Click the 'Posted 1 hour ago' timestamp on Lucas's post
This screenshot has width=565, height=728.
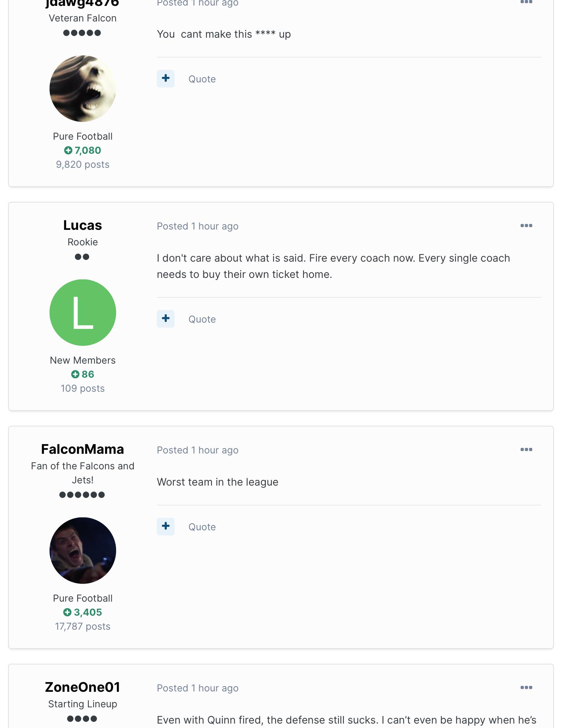click(x=197, y=226)
